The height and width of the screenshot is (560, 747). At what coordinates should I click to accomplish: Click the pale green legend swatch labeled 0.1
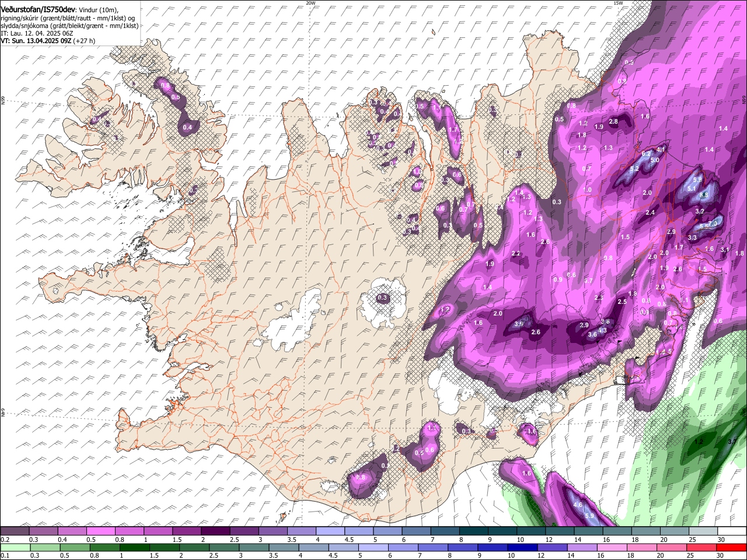15,547
